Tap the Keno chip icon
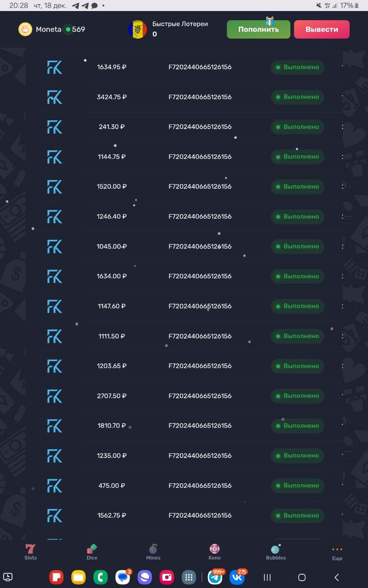 (215, 550)
